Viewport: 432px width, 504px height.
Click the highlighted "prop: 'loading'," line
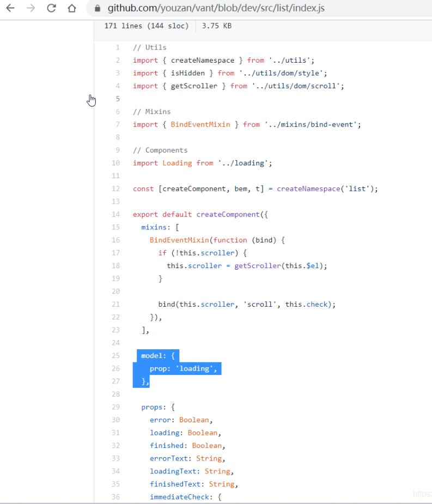[x=183, y=369]
